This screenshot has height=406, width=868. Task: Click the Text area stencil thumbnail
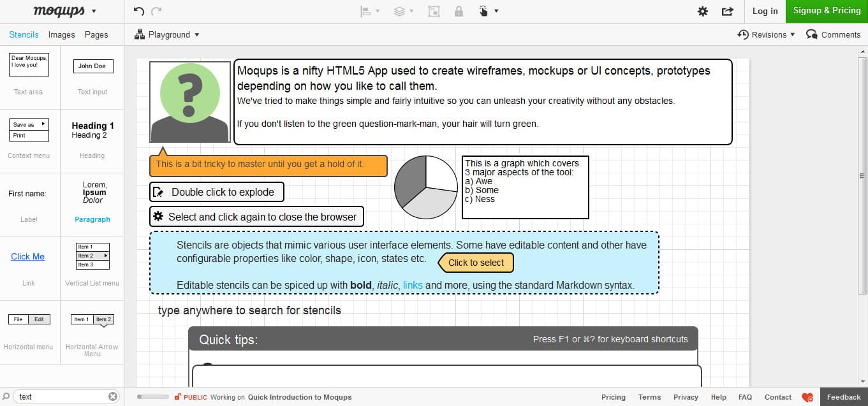tap(29, 64)
